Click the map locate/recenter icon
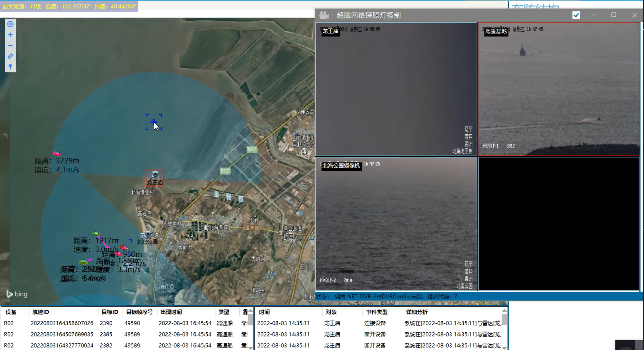This screenshot has height=350, width=644. pos(10,24)
